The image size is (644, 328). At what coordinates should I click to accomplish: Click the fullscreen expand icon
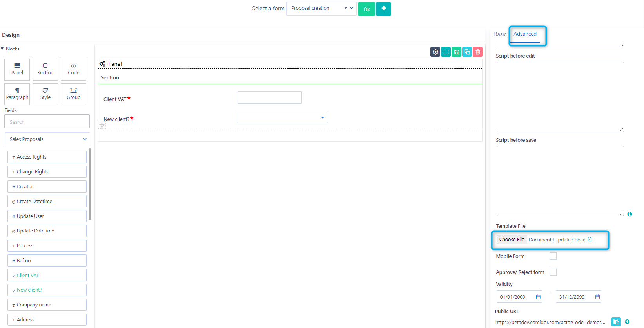click(x=446, y=52)
